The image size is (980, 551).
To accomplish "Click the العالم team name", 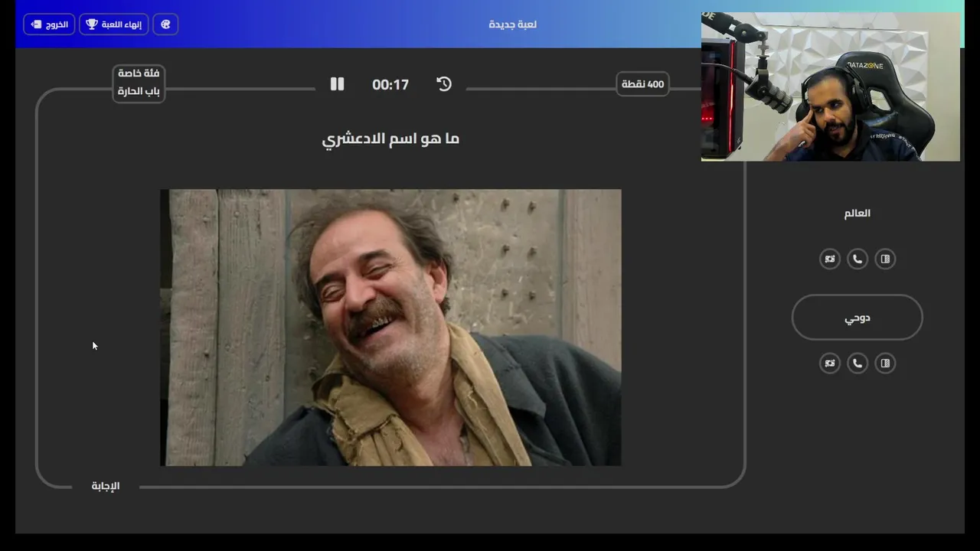I will point(857,214).
